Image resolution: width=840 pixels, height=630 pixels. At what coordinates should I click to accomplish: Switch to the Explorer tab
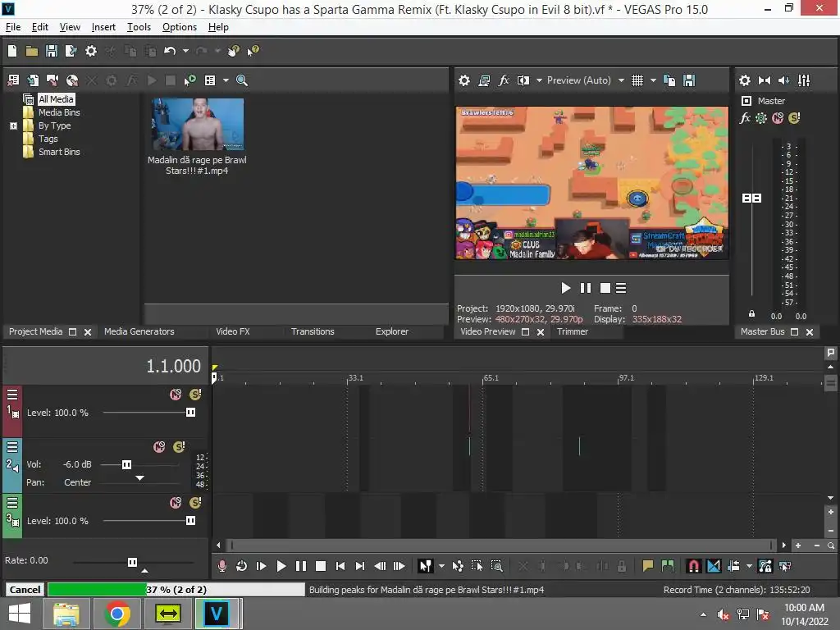pyautogui.click(x=391, y=331)
